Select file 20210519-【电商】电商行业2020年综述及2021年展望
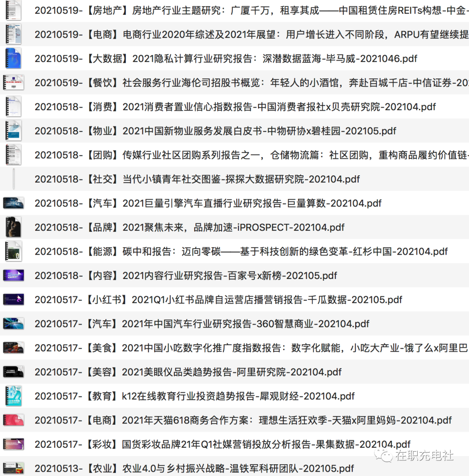Image resolution: width=469 pixels, height=476 pixels. [x=234, y=34]
